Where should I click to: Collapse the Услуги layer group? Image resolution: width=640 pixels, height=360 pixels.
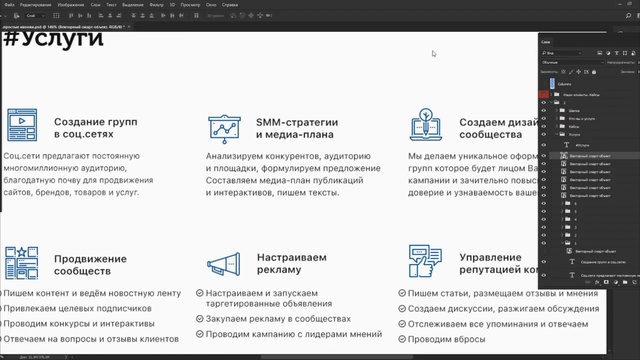pos(557,134)
